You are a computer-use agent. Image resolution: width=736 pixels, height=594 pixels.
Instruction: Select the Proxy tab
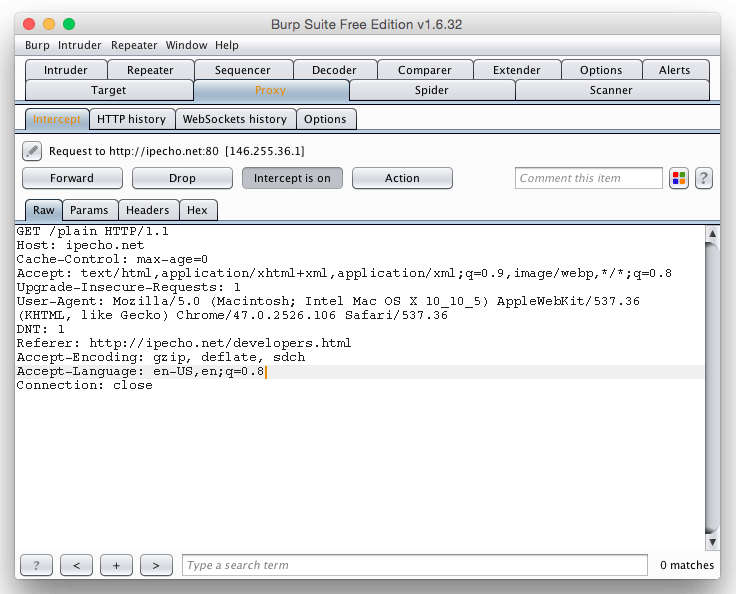tap(270, 90)
